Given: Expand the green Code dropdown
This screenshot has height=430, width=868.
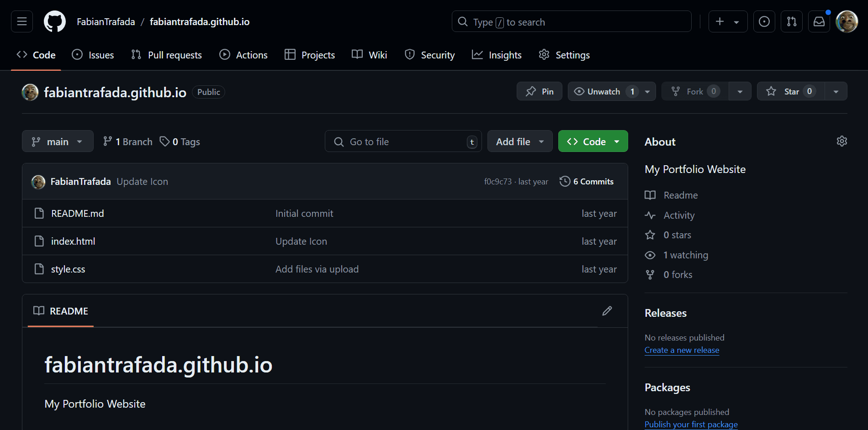Looking at the screenshot, I should (x=593, y=142).
